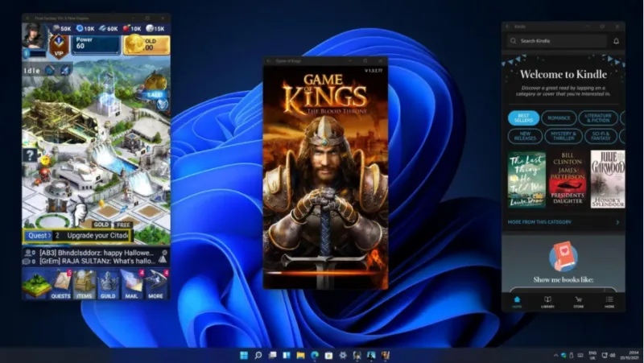
Task: Open the Quest bar 'Upgrade your Citadel'
Action: click(76, 235)
